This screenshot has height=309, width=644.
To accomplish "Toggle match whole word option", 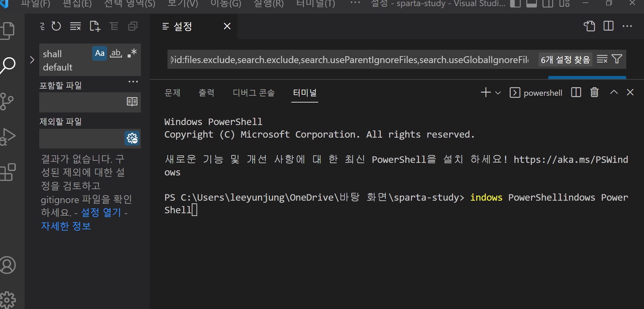I will (116, 53).
